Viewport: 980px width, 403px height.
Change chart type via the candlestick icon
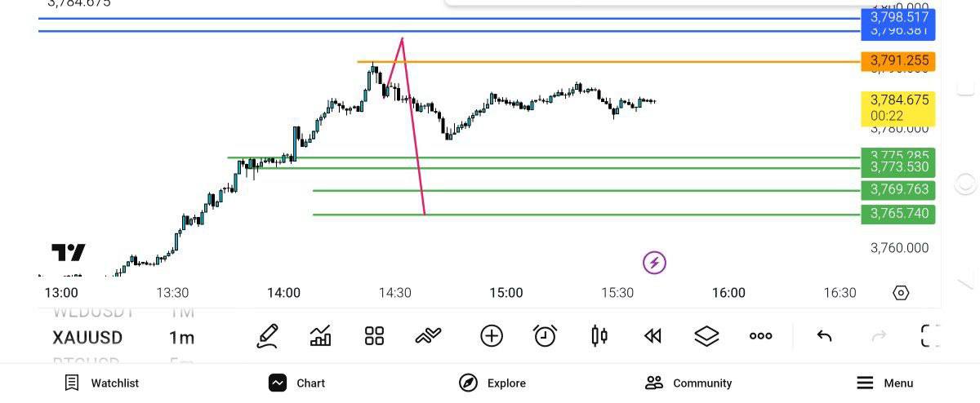[x=599, y=336]
